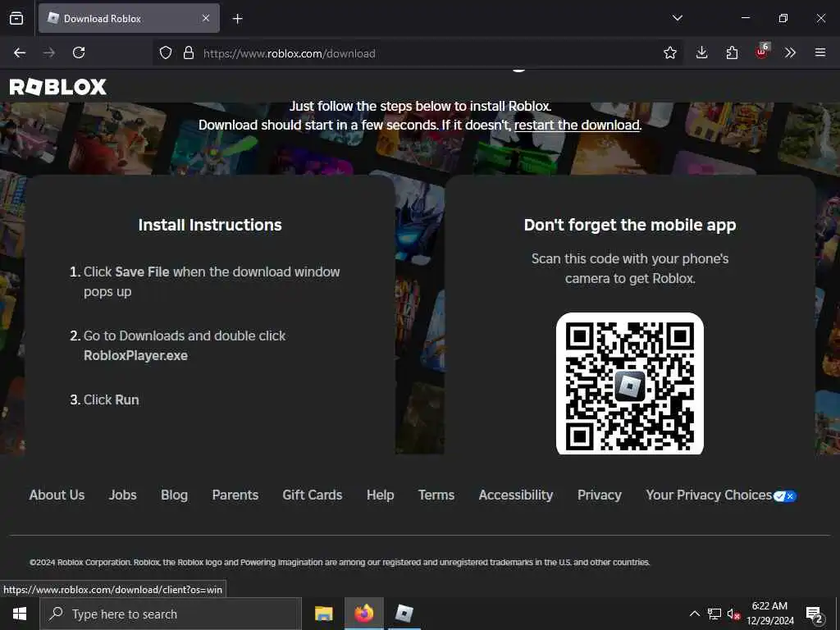Open the clock and date flyout

pyautogui.click(x=769, y=614)
